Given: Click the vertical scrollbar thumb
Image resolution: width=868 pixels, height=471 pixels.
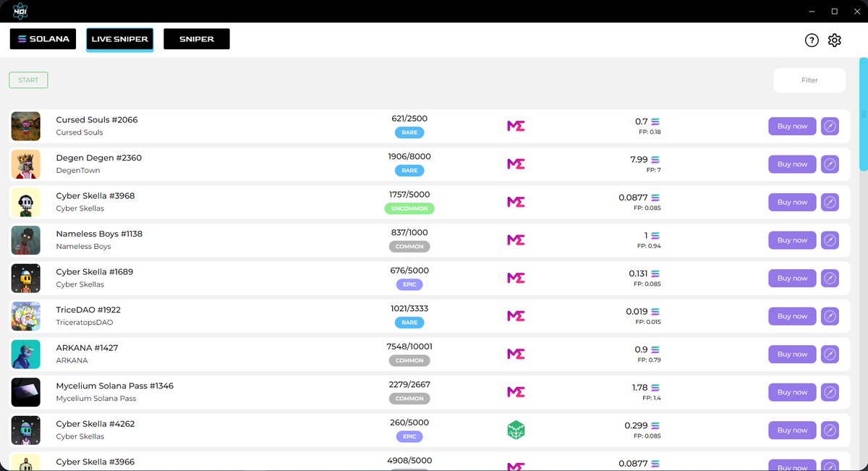Looking at the screenshot, I should click(863, 114).
